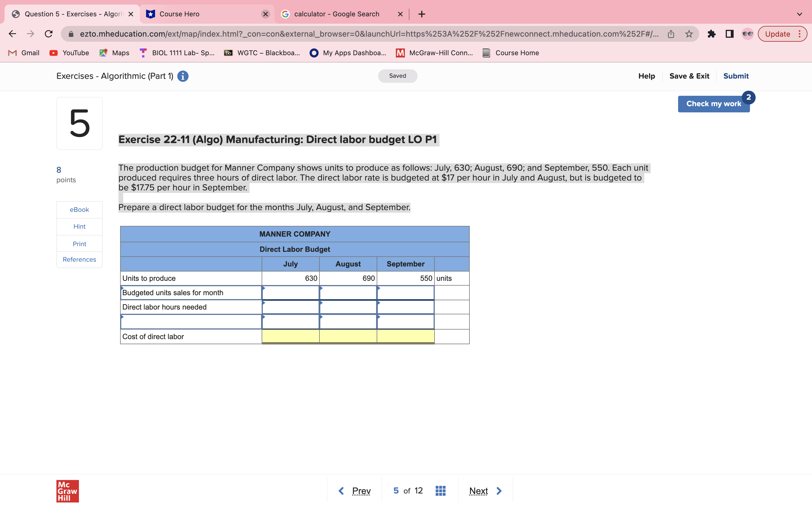The height and width of the screenshot is (507, 812).
Task: Bookmark page with the star icon
Action: (689, 34)
